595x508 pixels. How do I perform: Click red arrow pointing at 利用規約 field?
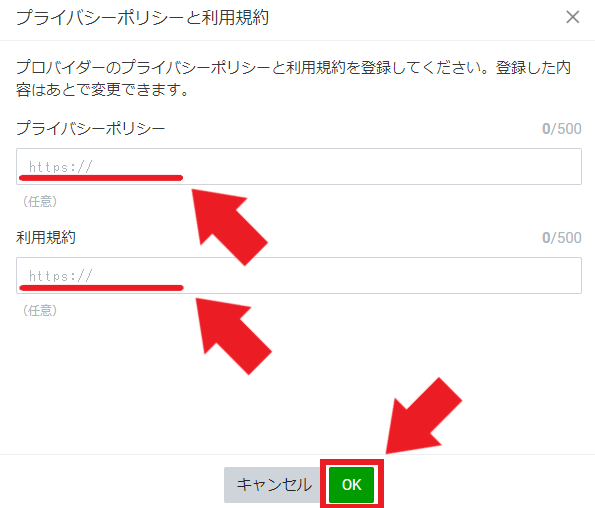click(x=232, y=335)
